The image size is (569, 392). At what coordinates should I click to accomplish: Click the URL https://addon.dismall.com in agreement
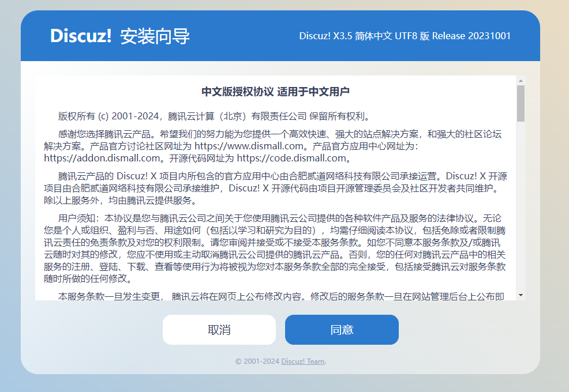coord(102,158)
